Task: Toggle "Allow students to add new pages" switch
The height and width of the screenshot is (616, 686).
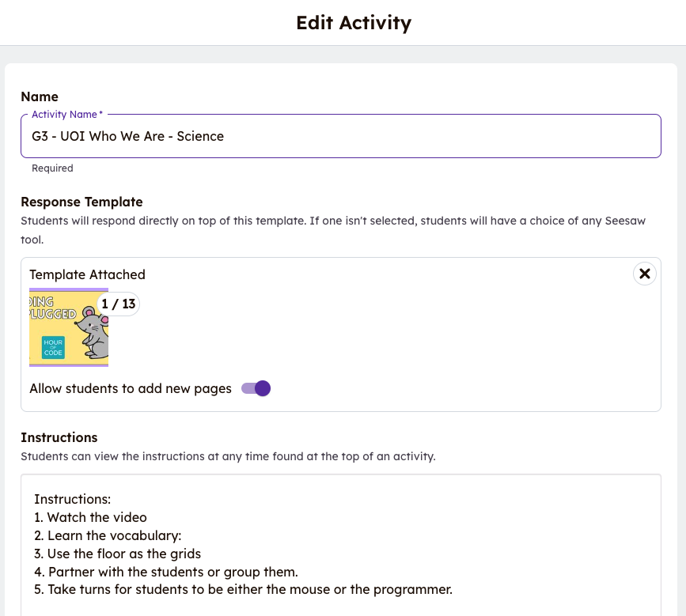Action: click(x=256, y=388)
